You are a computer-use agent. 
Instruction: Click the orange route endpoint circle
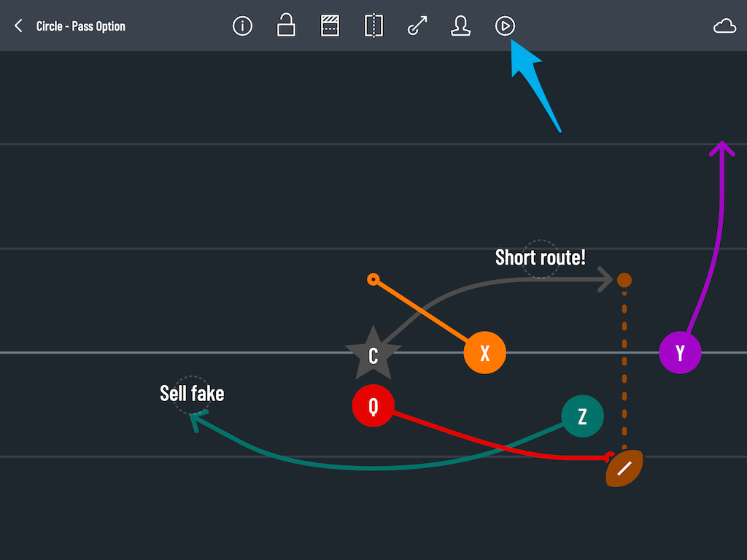point(373,279)
